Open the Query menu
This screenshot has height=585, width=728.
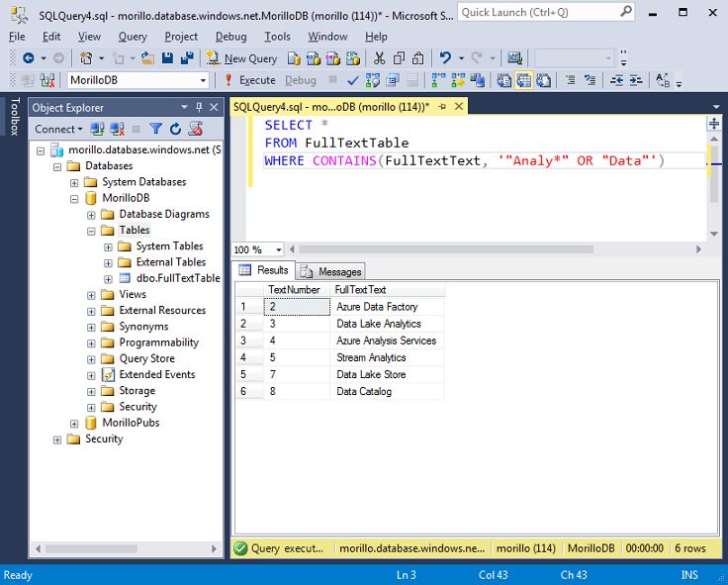[x=133, y=37]
